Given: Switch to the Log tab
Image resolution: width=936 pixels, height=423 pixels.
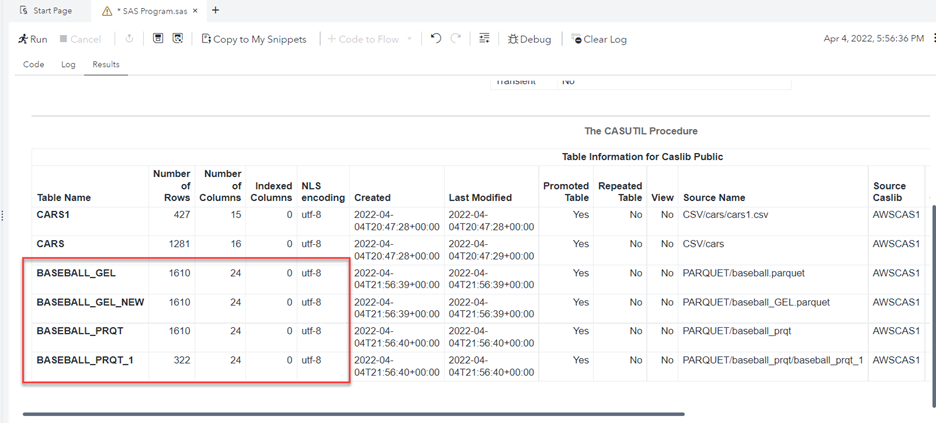Looking at the screenshot, I should (x=68, y=65).
